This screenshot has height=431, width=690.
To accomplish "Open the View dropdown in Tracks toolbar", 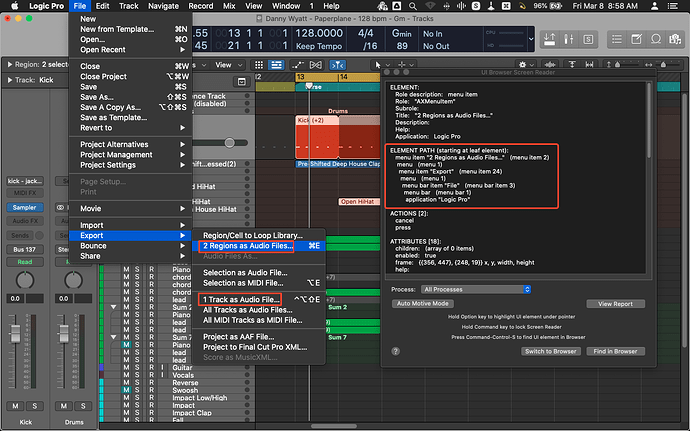I will (x=229, y=65).
